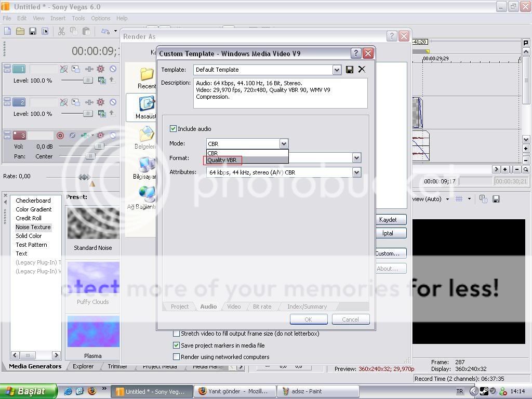This screenshot has height=399, width=532.
Task: Click the Cancel button
Action: point(351,320)
